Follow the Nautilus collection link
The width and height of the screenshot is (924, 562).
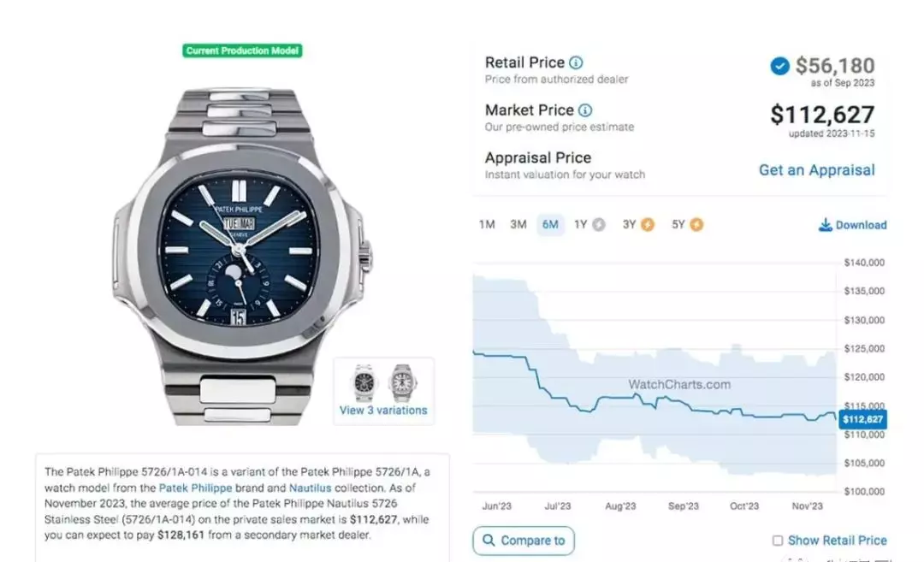click(x=310, y=488)
